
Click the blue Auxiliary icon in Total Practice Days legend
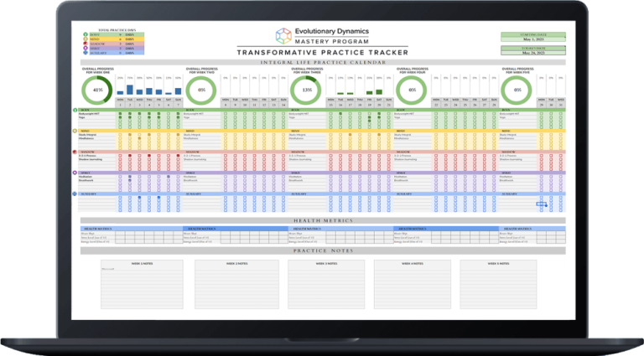click(86, 53)
